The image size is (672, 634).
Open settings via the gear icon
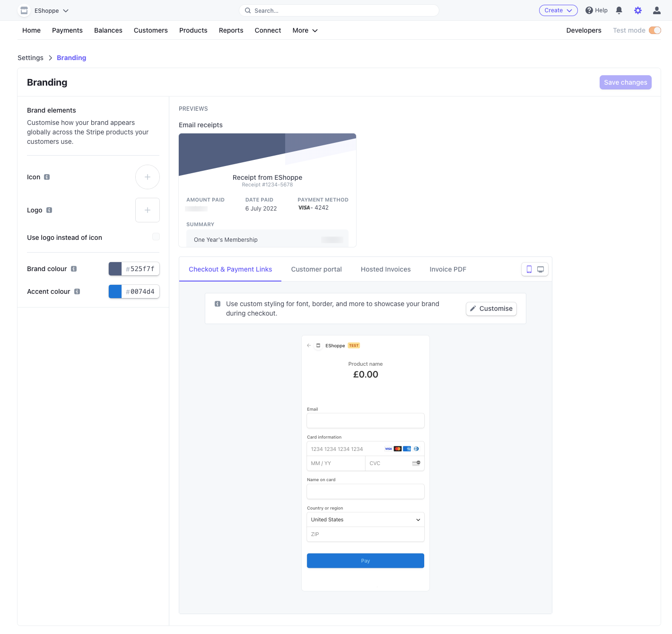pos(638,10)
